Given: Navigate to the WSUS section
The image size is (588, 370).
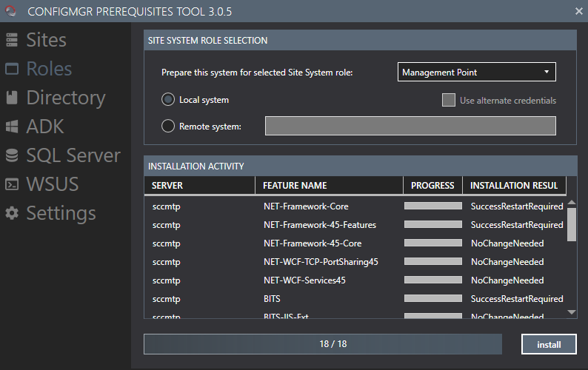Looking at the screenshot, I should [52, 184].
